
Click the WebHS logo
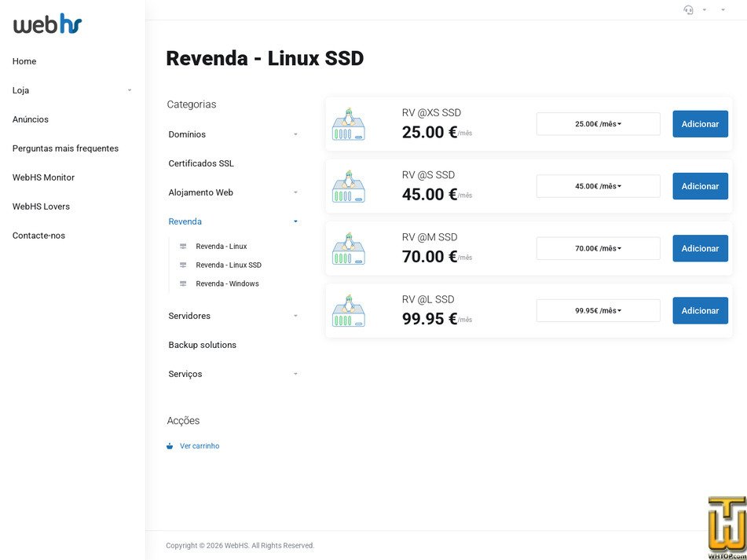tap(48, 24)
